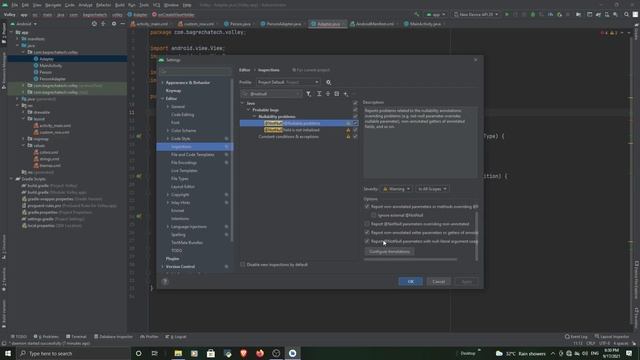Select MainActivity in Project tree
Screen dimensions: 640x360
pyautogui.click(x=51, y=66)
